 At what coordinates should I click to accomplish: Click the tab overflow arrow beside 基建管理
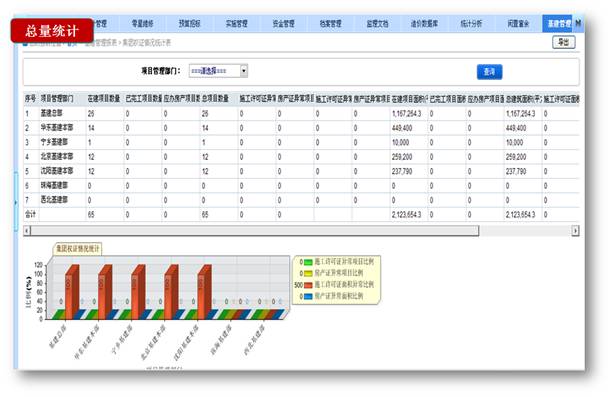coord(578,23)
